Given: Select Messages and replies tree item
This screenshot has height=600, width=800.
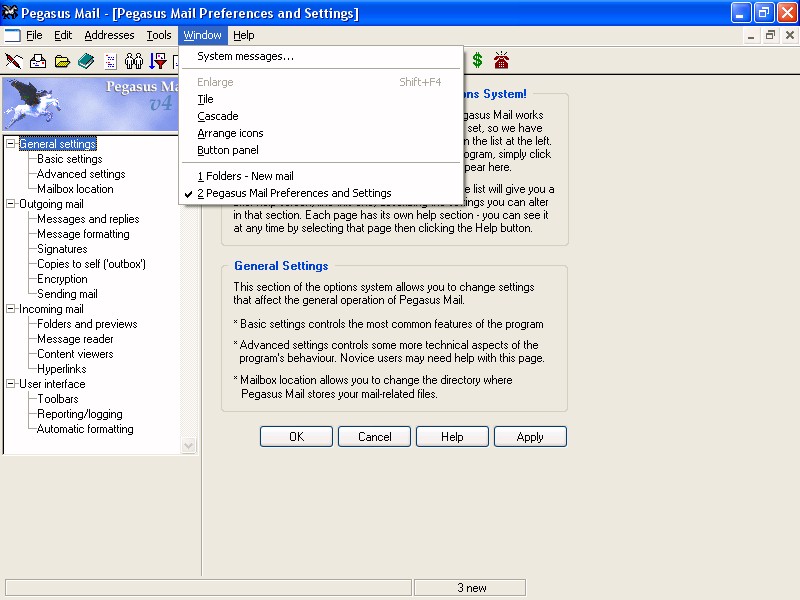Looking at the screenshot, I should (88, 219).
